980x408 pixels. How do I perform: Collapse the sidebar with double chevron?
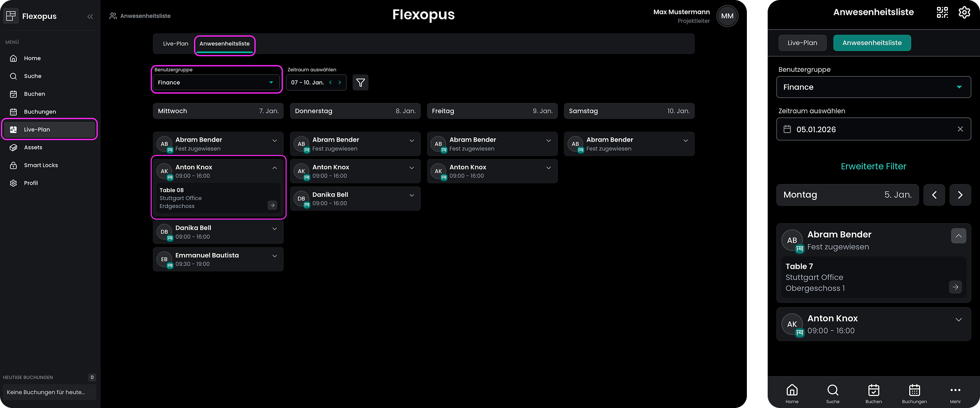90,16
